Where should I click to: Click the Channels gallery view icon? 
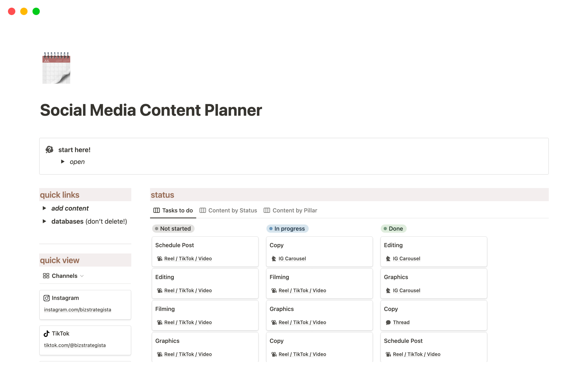pyautogui.click(x=46, y=276)
